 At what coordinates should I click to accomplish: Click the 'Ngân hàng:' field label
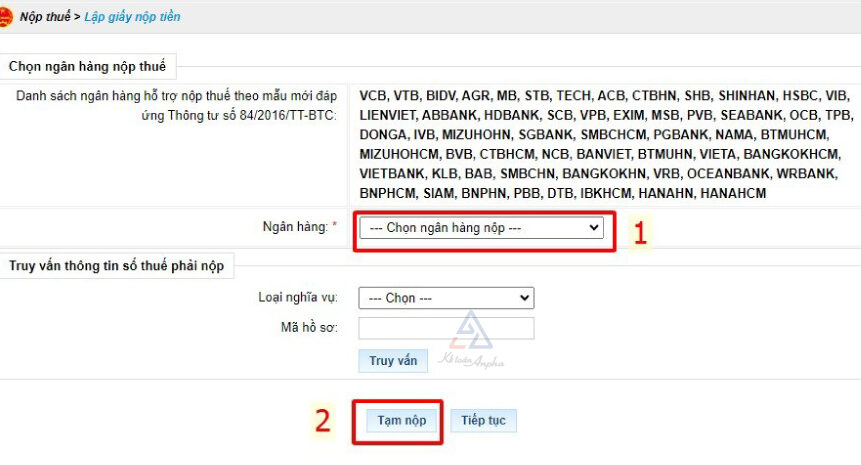coord(293,228)
